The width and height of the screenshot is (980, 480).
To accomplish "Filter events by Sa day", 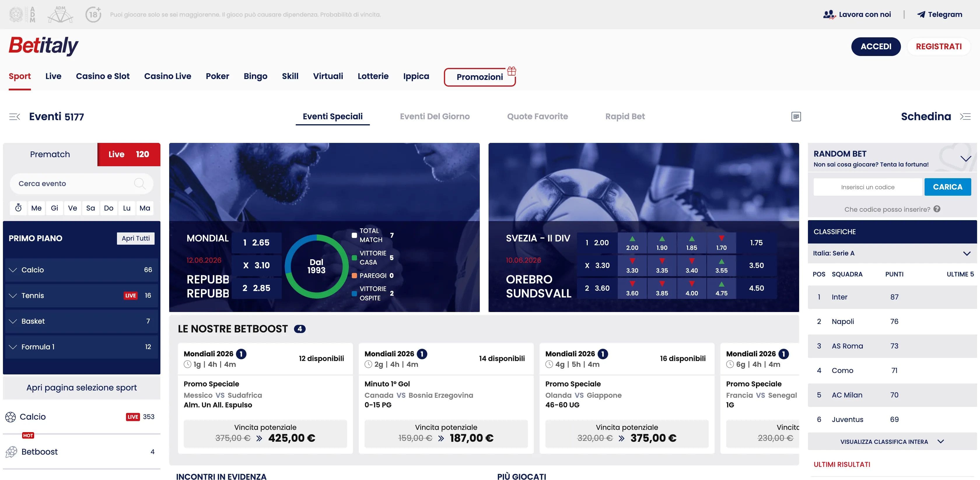I will tap(90, 208).
